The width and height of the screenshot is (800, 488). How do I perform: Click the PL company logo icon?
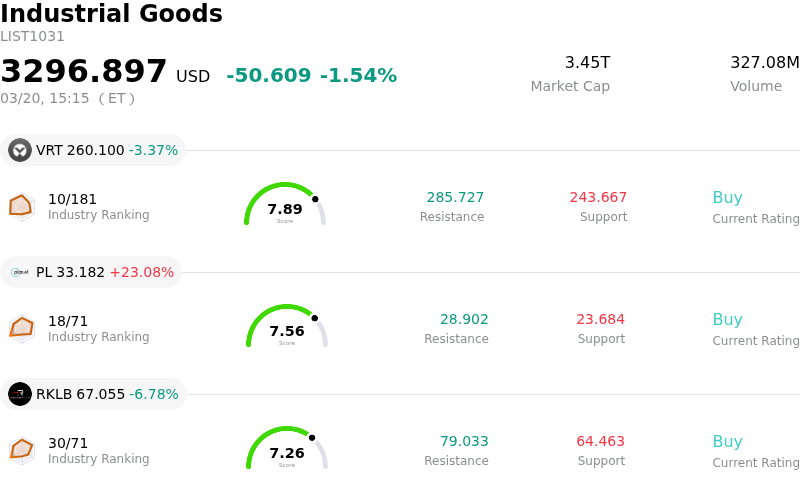[20, 272]
